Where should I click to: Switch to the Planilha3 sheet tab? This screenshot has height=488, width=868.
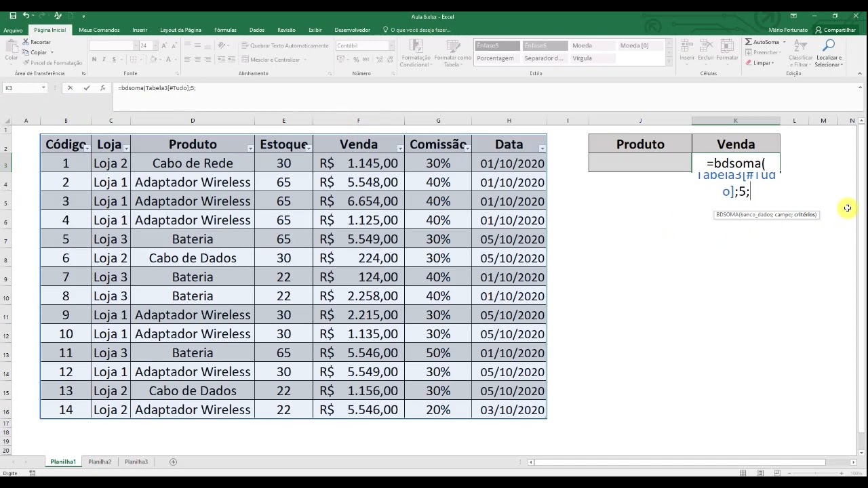point(136,462)
